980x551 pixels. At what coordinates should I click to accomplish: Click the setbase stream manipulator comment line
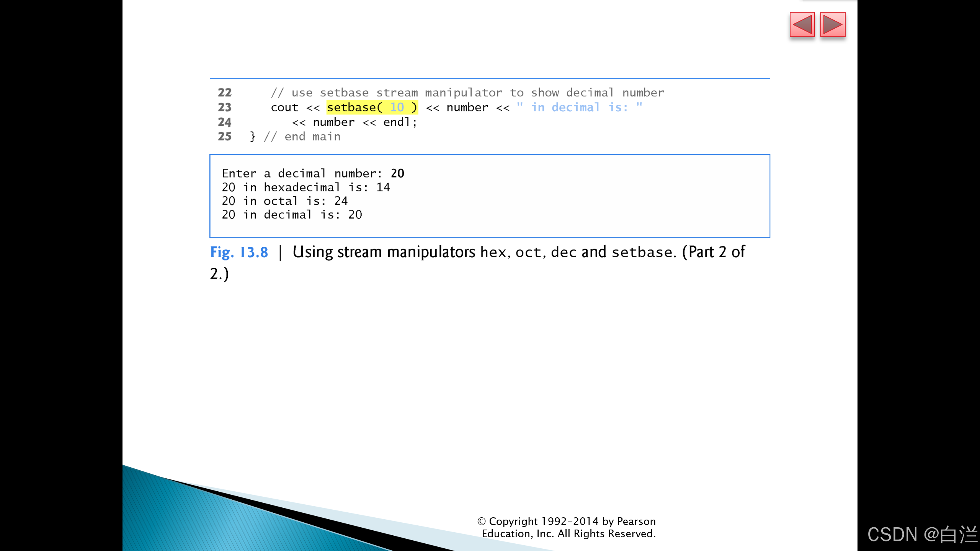pyautogui.click(x=467, y=93)
